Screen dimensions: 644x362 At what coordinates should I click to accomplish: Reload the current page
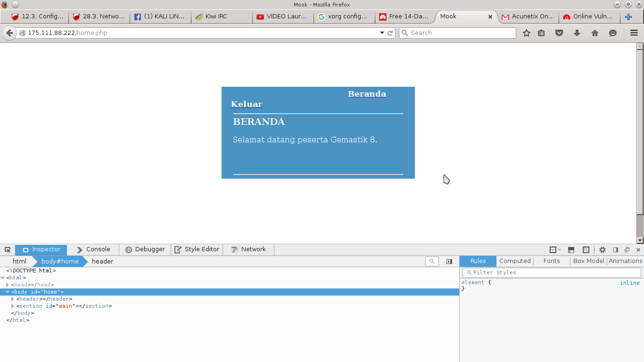pyautogui.click(x=390, y=33)
